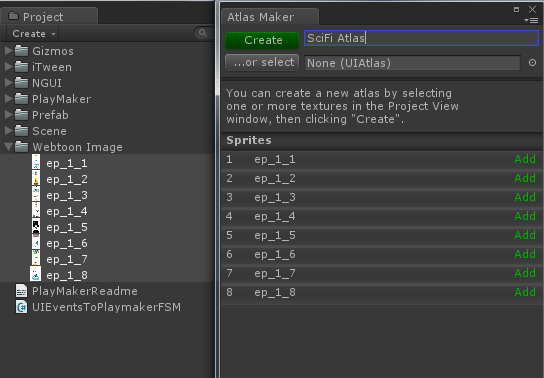Expand the iTween folder arrow
Viewport: 544px width, 378px height.
pyautogui.click(x=9, y=67)
